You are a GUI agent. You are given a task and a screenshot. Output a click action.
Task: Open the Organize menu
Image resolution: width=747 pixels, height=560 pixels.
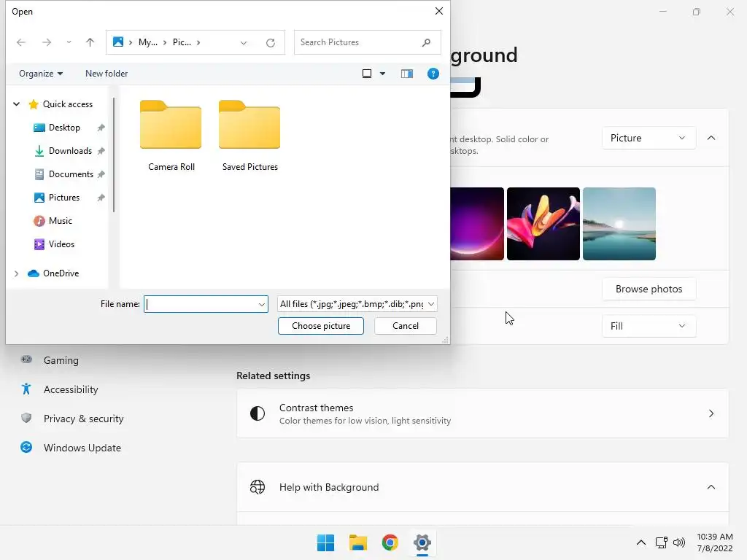pyautogui.click(x=41, y=74)
